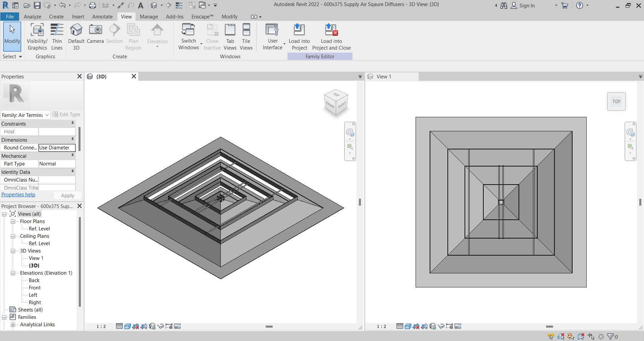The height and width of the screenshot is (341, 644).
Task: Click the Open file icon in quick access toolbar
Action: pos(27,5)
